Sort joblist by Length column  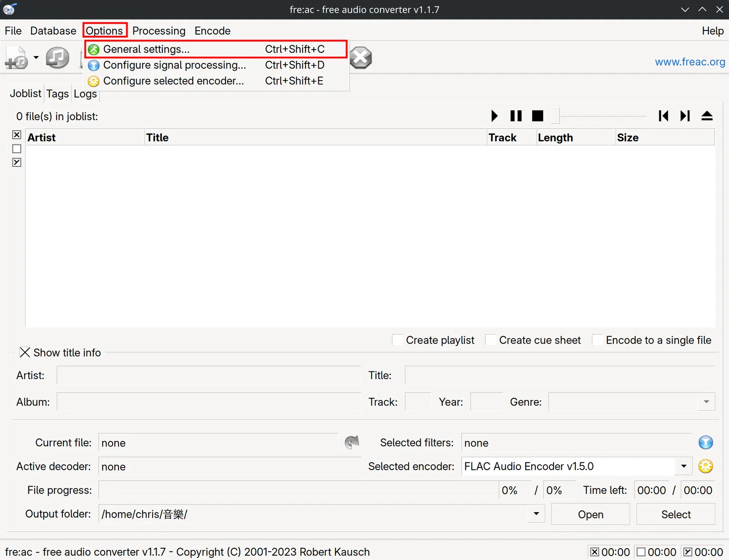coord(576,138)
